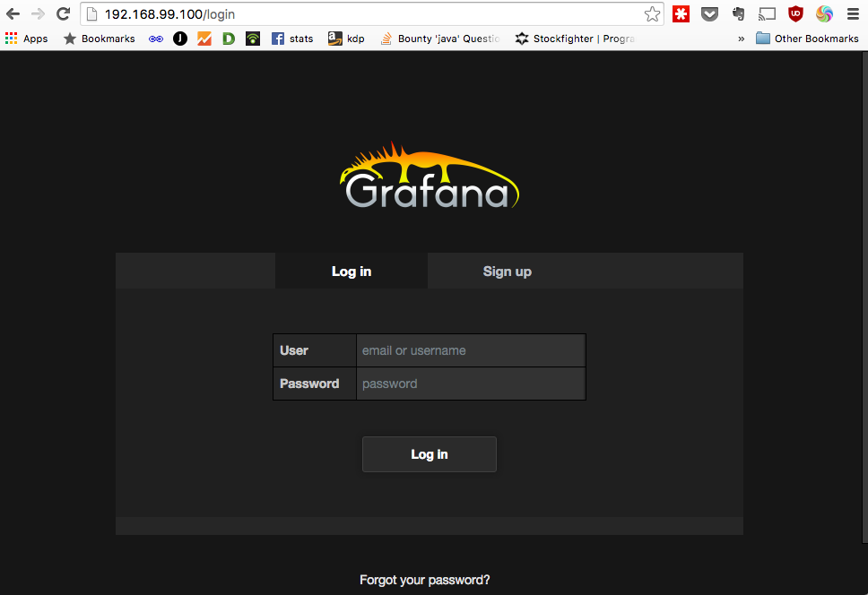
Task: Show hidden bookmarks via the chevron
Action: tap(742, 39)
